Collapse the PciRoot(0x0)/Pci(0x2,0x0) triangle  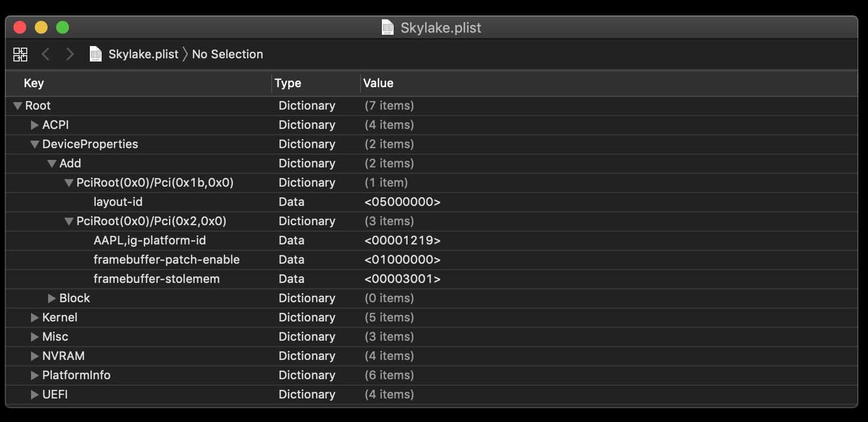pos(69,221)
